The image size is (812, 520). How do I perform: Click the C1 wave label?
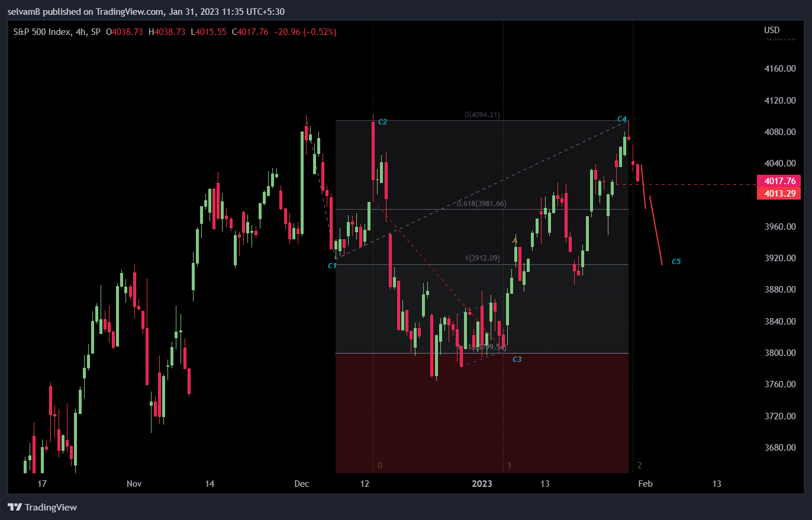332,266
